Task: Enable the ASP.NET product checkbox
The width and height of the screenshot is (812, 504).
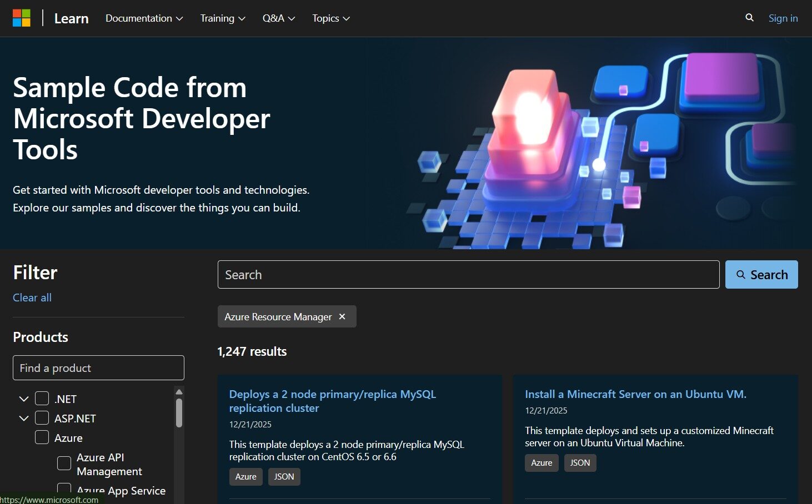Action: pyautogui.click(x=42, y=418)
